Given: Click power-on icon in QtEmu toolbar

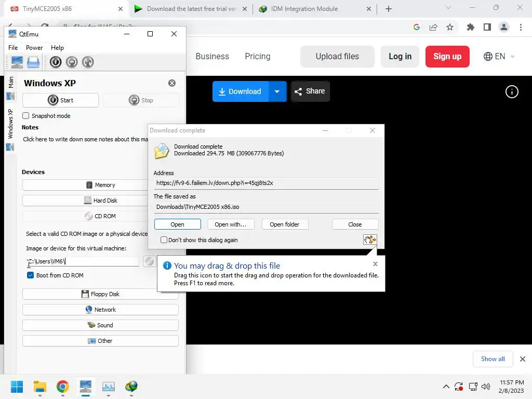Looking at the screenshot, I should [56, 62].
